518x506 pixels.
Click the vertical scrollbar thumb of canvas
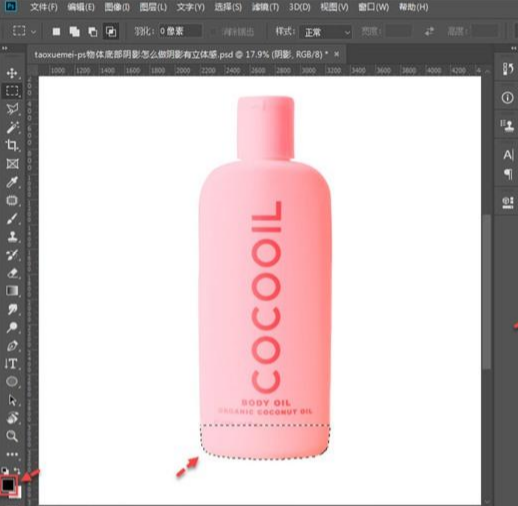tap(487, 292)
